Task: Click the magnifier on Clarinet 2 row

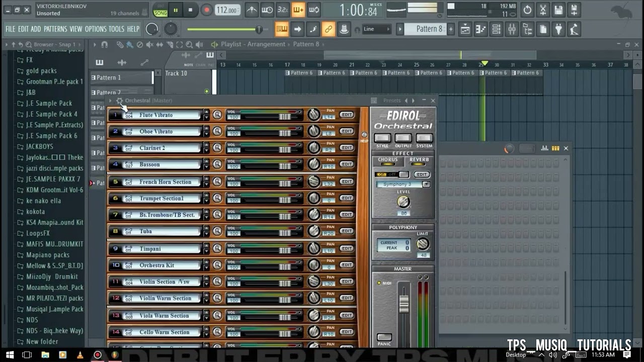Action: tap(217, 148)
